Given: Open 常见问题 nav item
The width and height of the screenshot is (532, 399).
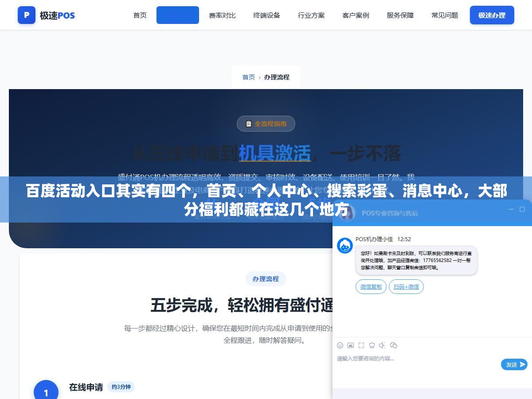Looking at the screenshot, I should coord(445,15).
